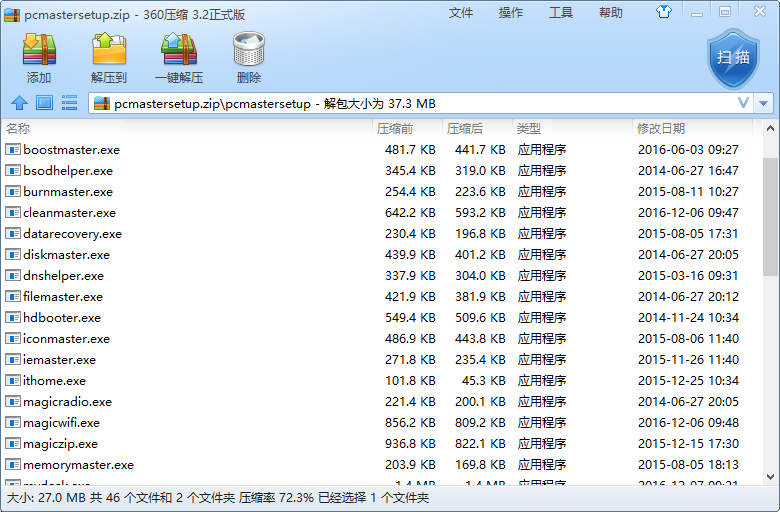
Task: Click the 添加 (Add) toolbar icon
Action: coord(39,49)
